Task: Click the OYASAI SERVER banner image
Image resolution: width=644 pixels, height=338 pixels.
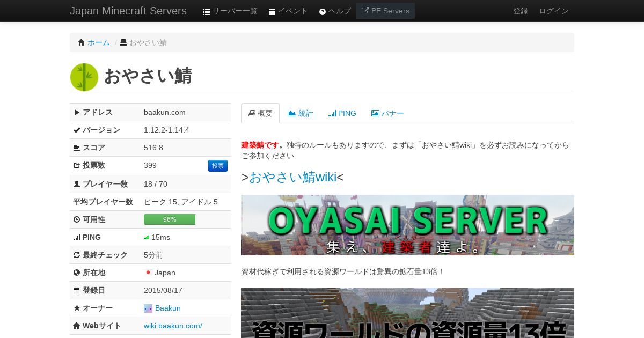Action: click(x=408, y=225)
